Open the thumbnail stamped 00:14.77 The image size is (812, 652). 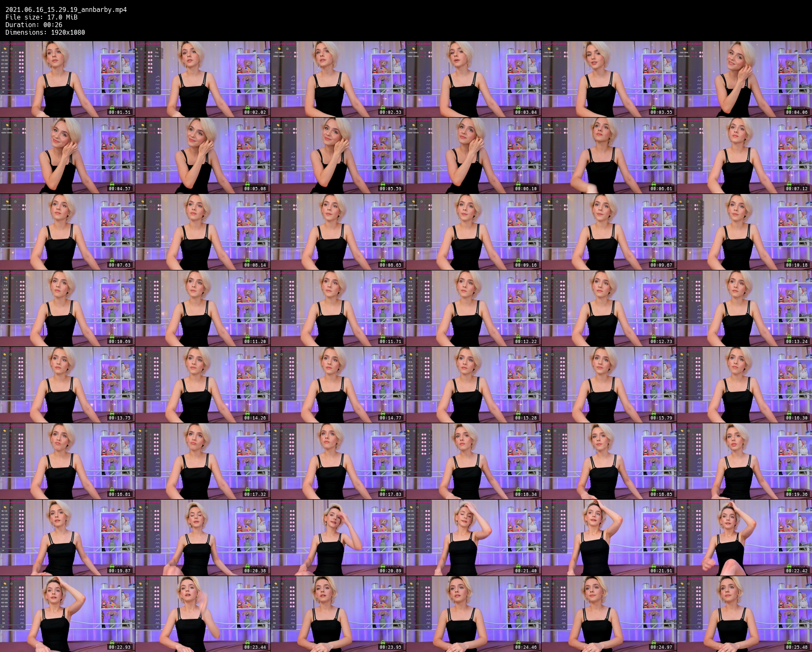(x=338, y=385)
